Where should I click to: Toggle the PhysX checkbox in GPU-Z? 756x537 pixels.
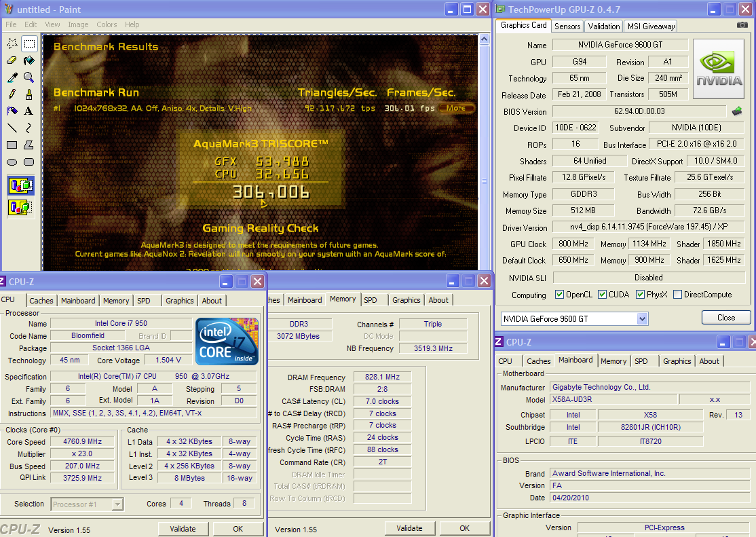[x=640, y=295]
